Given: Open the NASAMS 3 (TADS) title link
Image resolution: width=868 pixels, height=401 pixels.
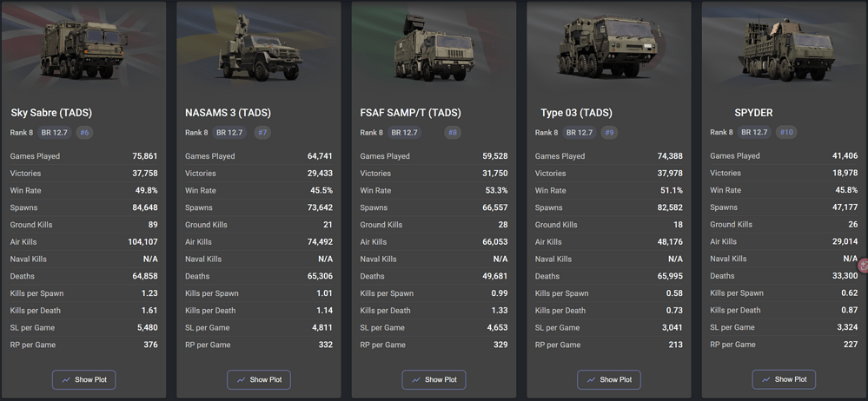Looking at the screenshot, I should (x=228, y=113).
